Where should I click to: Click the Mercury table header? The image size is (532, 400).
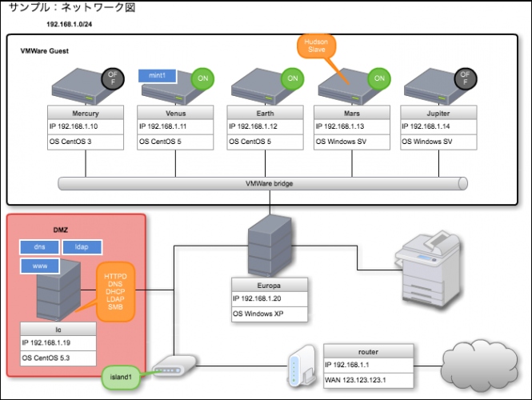tap(86, 113)
